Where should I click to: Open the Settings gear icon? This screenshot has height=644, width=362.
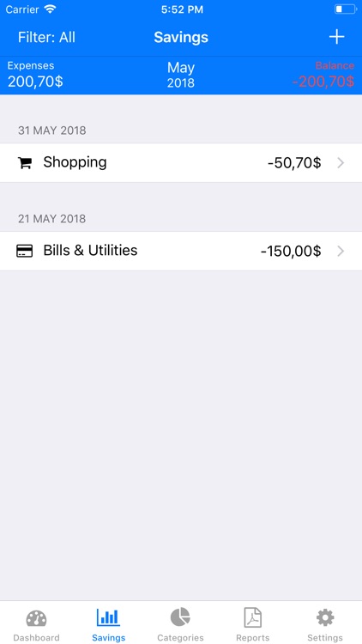[325, 617]
